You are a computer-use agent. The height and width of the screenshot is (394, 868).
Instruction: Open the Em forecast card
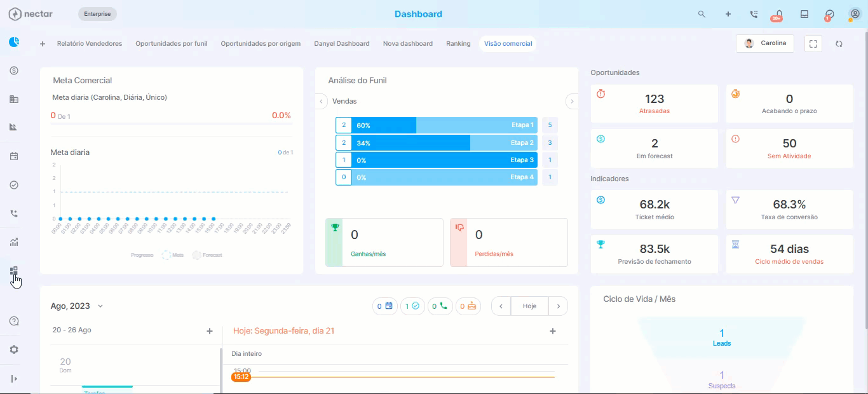[x=654, y=149]
